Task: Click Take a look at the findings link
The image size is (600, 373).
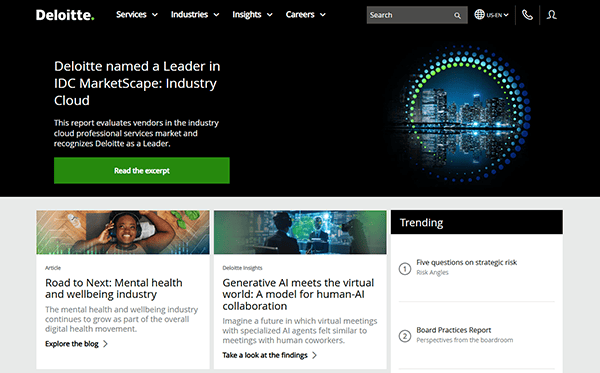Action: pos(265,355)
